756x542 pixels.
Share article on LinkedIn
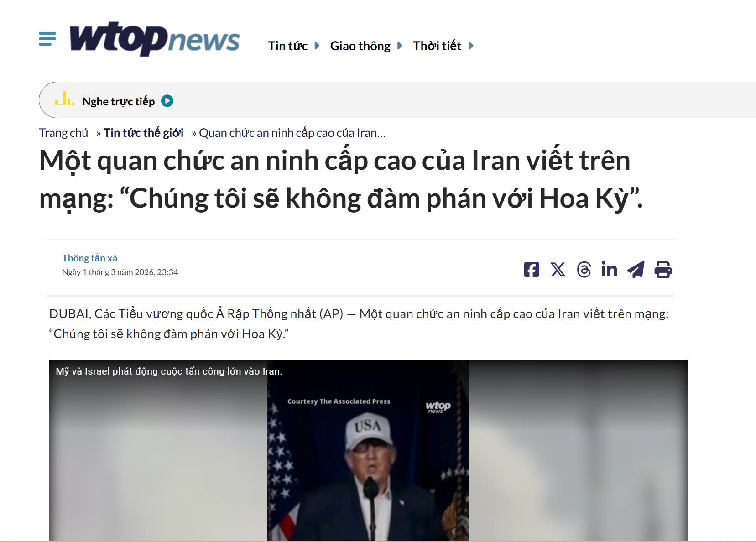(610, 269)
